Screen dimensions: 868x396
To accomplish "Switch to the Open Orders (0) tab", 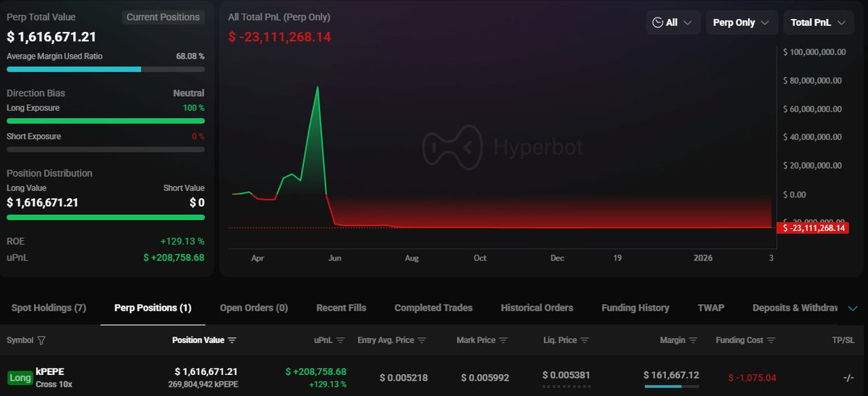I will pyautogui.click(x=254, y=308).
